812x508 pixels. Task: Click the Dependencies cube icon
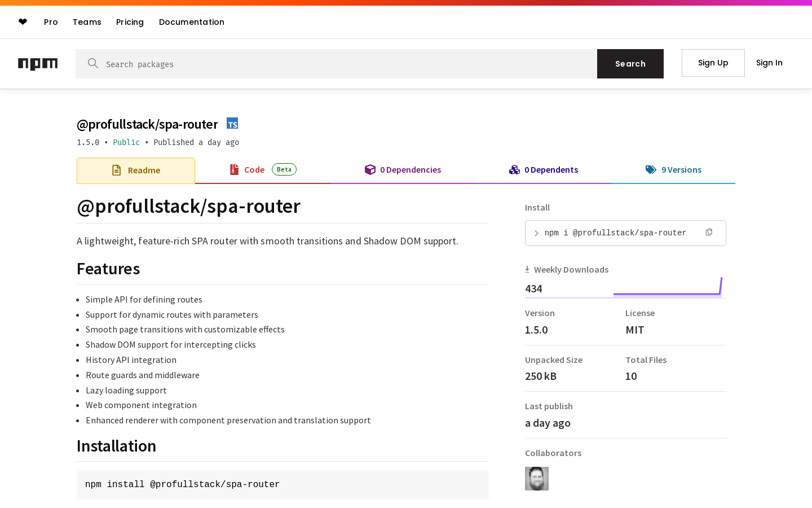370,169
